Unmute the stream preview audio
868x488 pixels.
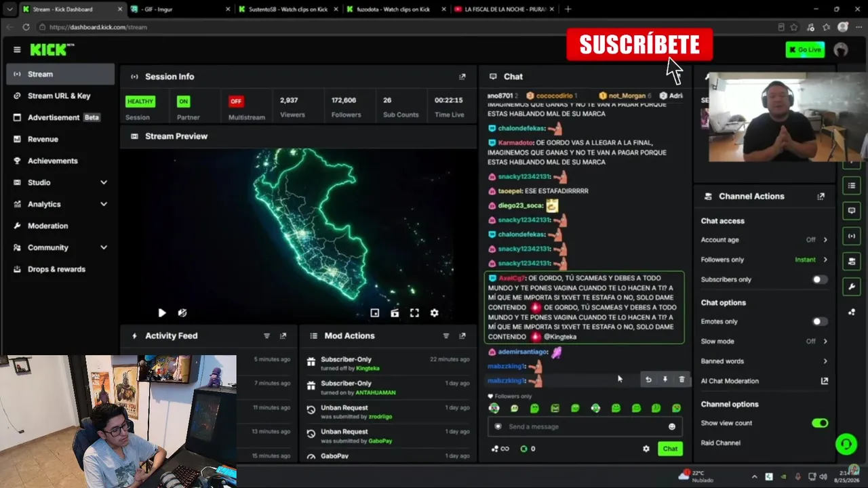tap(182, 312)
